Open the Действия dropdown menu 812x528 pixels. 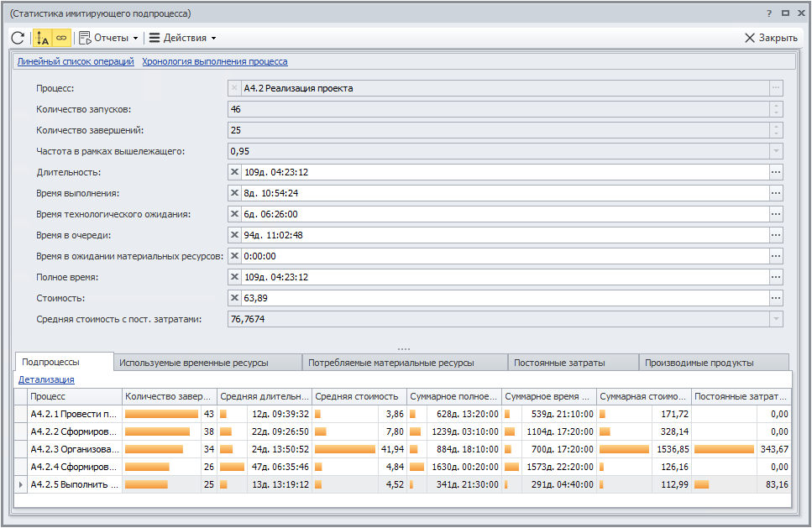click(x=183, y=38)
